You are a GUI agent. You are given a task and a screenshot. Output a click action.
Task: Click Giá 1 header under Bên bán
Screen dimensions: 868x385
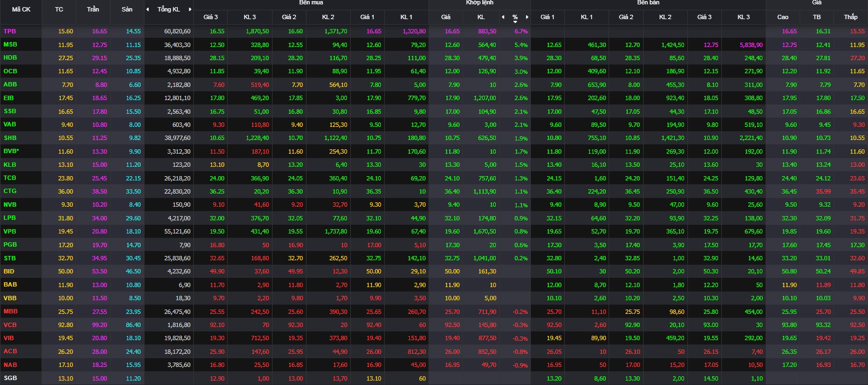point(547,17)
